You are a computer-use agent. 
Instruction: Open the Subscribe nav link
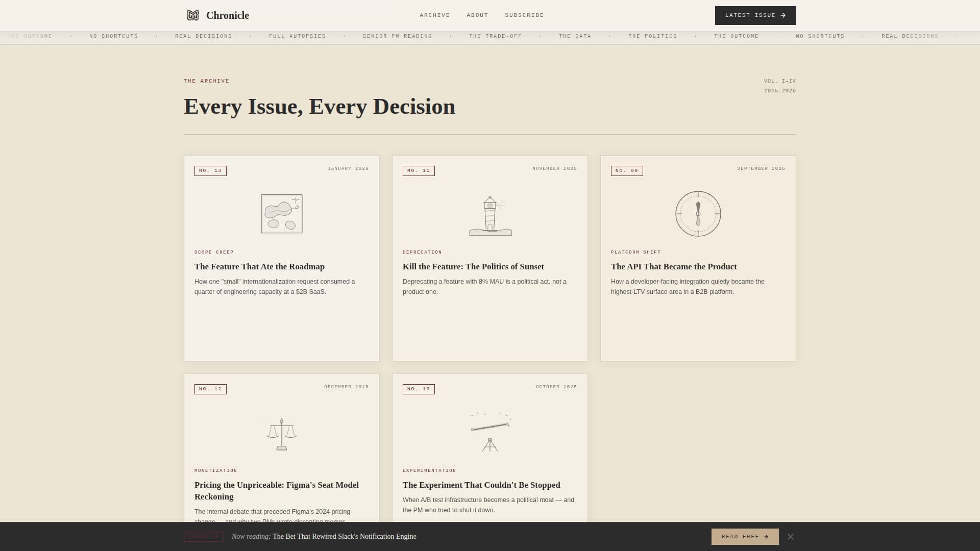click(x=524, y=15)
